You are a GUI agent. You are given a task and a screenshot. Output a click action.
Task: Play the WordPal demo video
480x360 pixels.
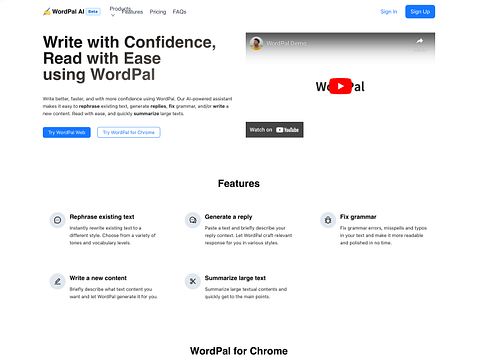(340, 86)
